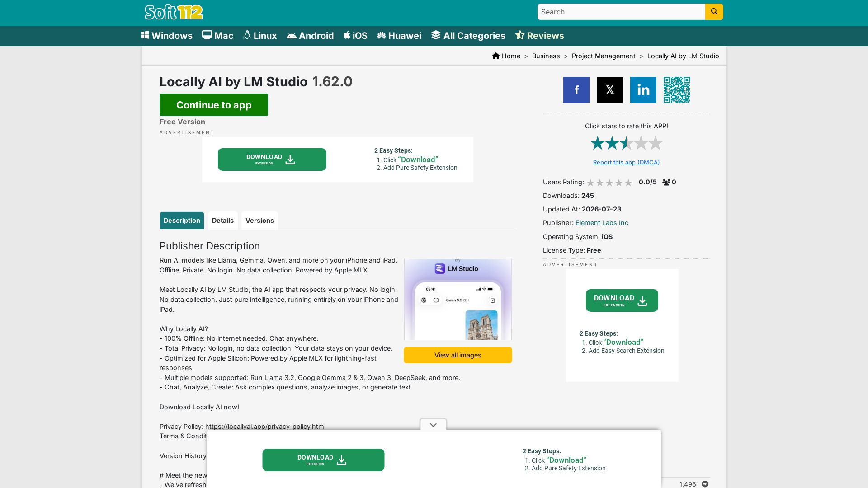This screenshot has height=488, width=868.
Task: Go to the Reviews section
Action: [540, 36]
